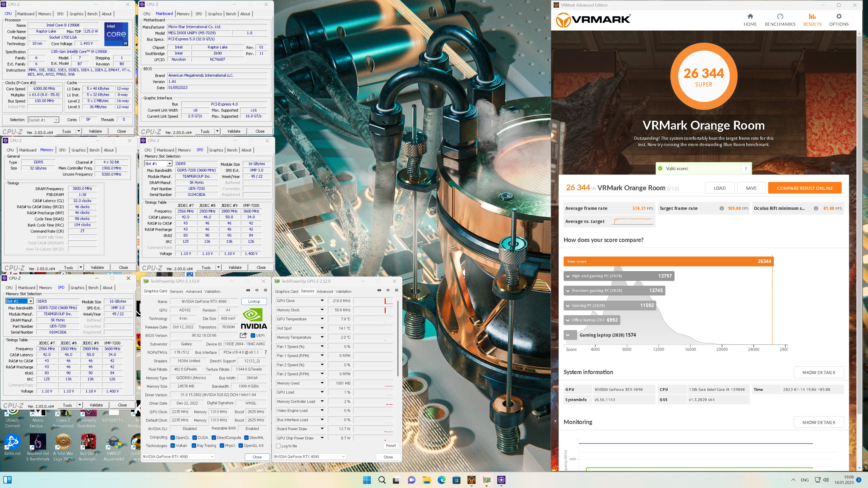
Task: Open GPU Temperature sensor dropdown arrow
Action: click(322, 319)
